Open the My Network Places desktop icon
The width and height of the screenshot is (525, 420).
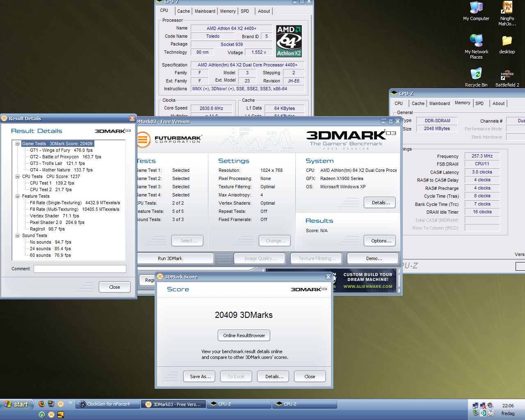[476, 46]
